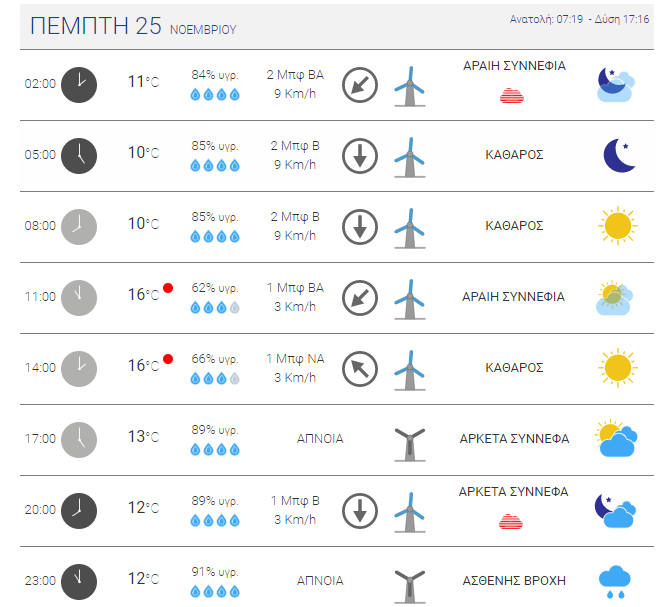Click the red dust cloud icon at 20:00
Image resolution: width=662 pixels, height=607 pixels.
[511, 522]
